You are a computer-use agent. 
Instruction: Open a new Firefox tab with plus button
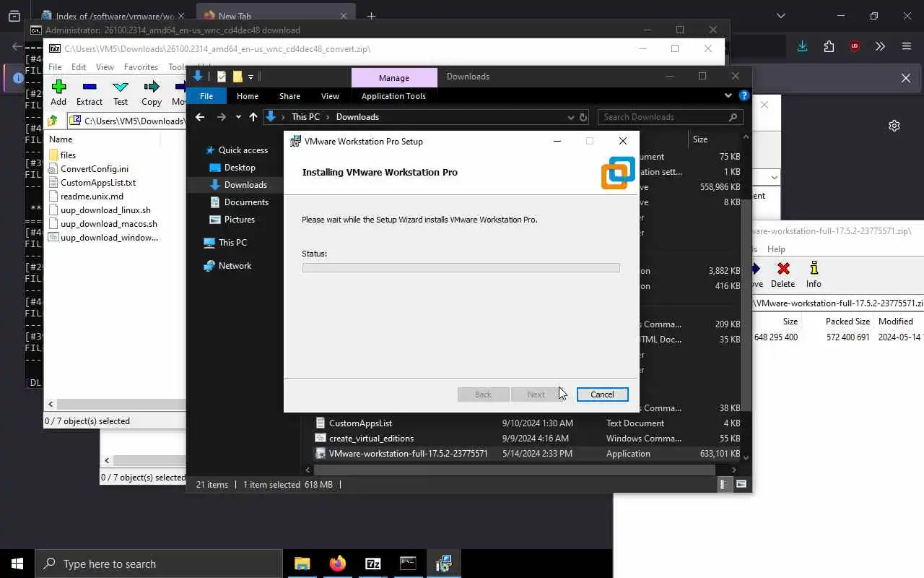pos(371,16)
